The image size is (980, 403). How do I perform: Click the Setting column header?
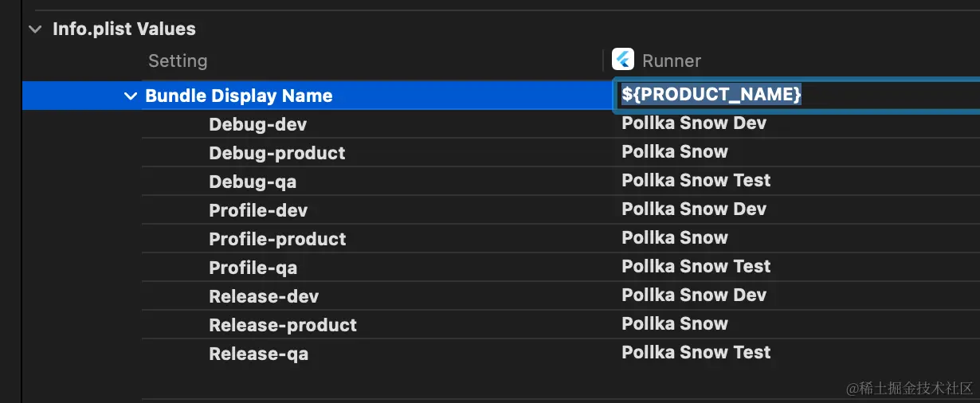[x=178, y=61]
